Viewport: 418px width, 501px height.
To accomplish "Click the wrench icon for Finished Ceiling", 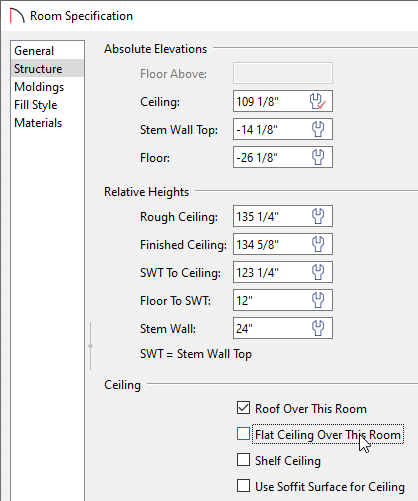I will (x=318, y=244).
